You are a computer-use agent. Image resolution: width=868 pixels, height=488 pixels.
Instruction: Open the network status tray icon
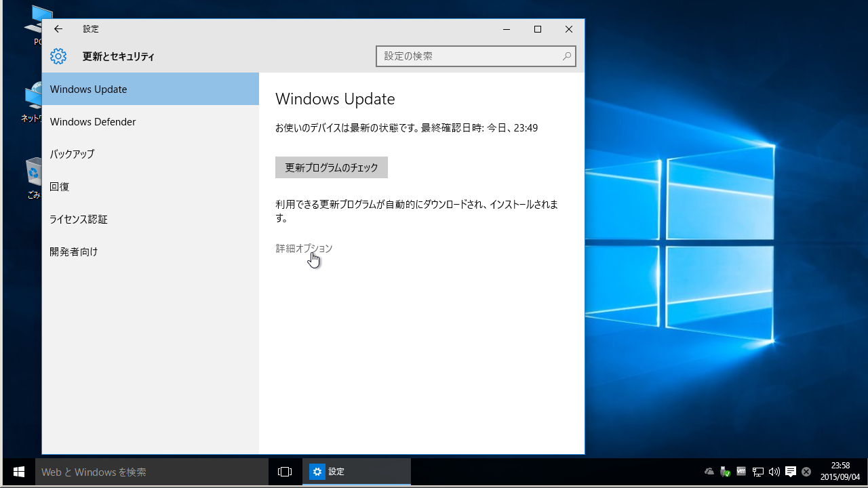[758, 472]
